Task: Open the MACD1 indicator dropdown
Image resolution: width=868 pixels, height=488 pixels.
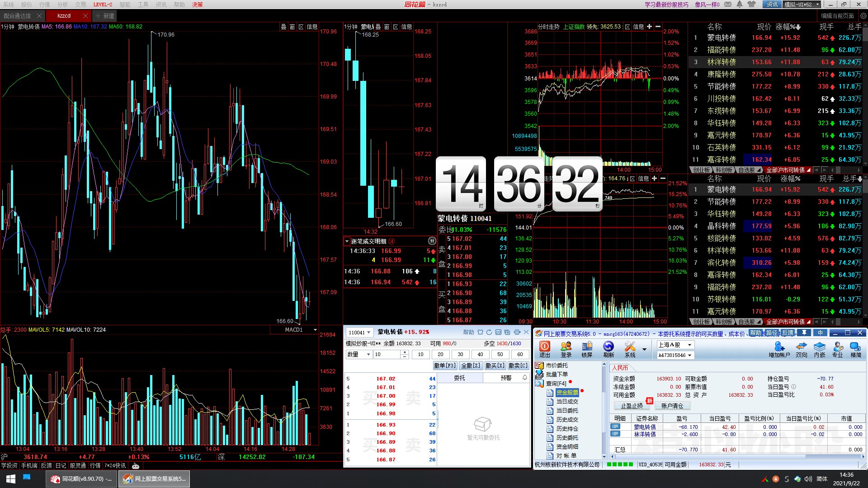Action: pos(315,330)
